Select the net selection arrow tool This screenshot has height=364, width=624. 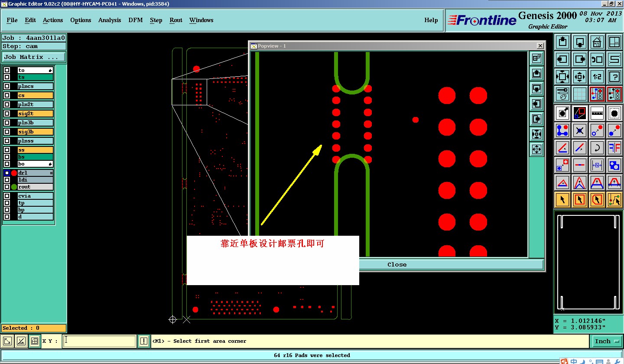coord(614,200)
